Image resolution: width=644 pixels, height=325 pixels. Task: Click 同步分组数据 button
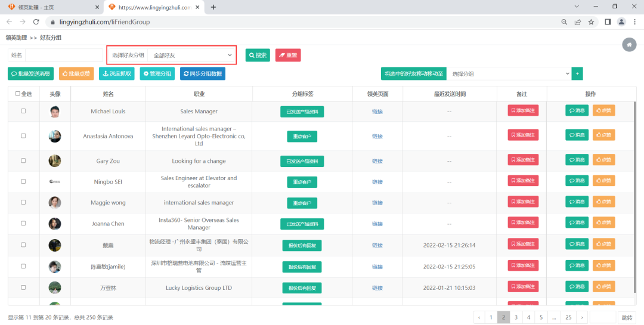(203, 73)
